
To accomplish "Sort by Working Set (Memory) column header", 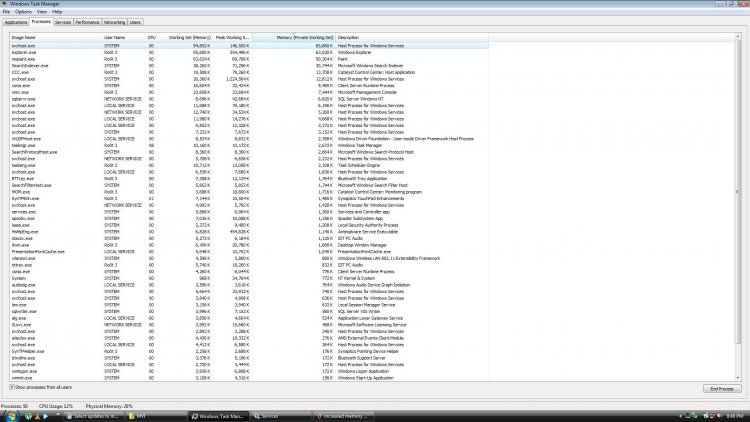I will (x=188, y=37).
